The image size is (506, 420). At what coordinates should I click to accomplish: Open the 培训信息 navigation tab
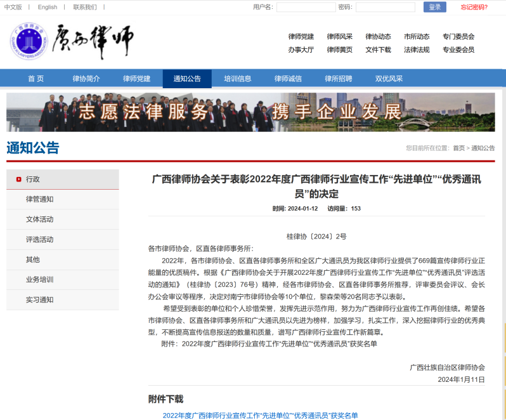point(238,79)
